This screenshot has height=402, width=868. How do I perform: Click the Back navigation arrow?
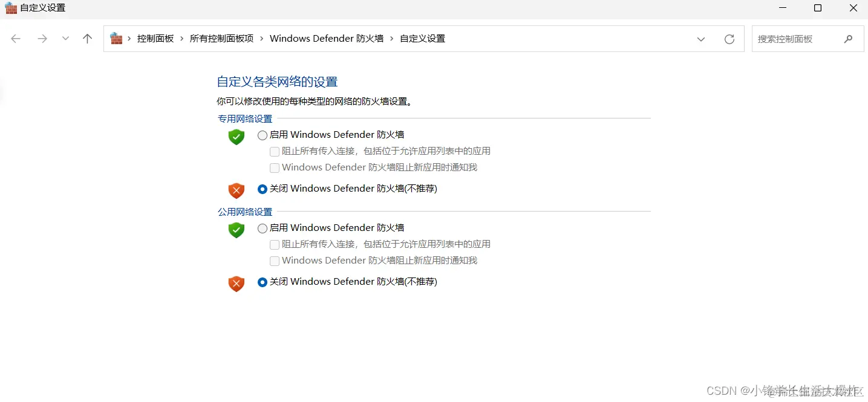(16, 39)
